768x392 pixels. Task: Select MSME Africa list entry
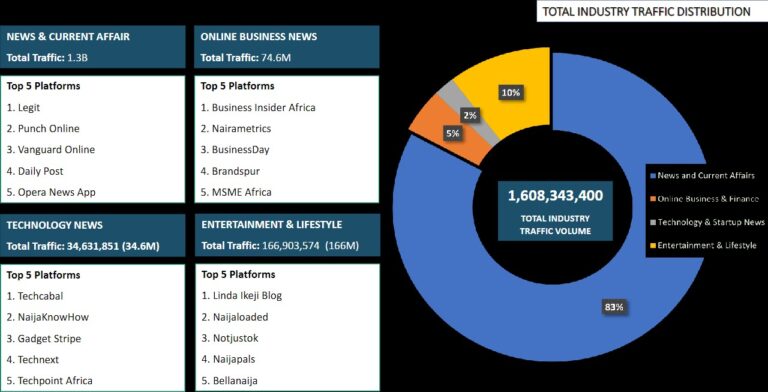236,192
